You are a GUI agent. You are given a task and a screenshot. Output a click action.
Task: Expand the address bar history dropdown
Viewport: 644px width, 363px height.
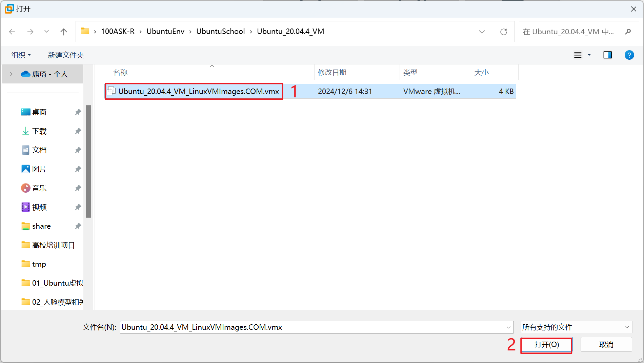pyautogui.click(x=482, y=32)
